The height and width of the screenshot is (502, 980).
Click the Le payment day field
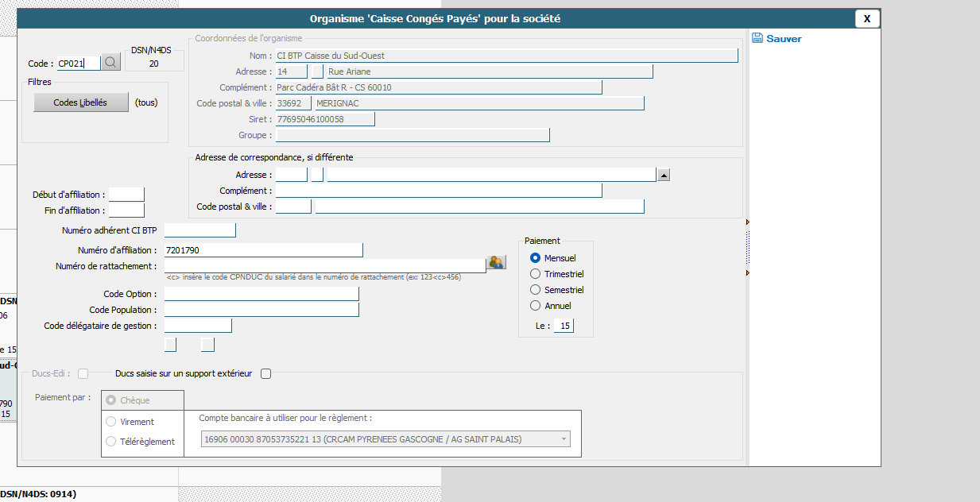(x=564, y=326)
